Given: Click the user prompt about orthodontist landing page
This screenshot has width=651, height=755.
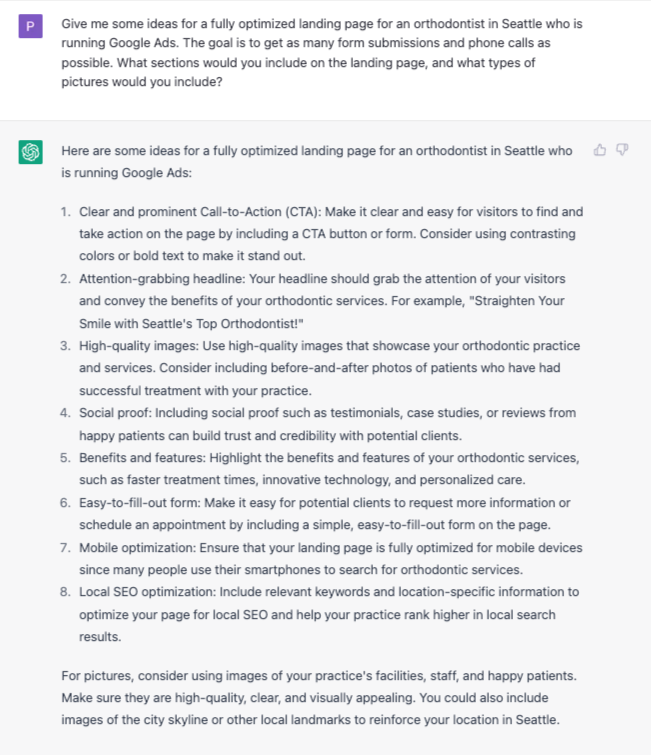Looking at the screenshot, I should click(x=322, y=52).
